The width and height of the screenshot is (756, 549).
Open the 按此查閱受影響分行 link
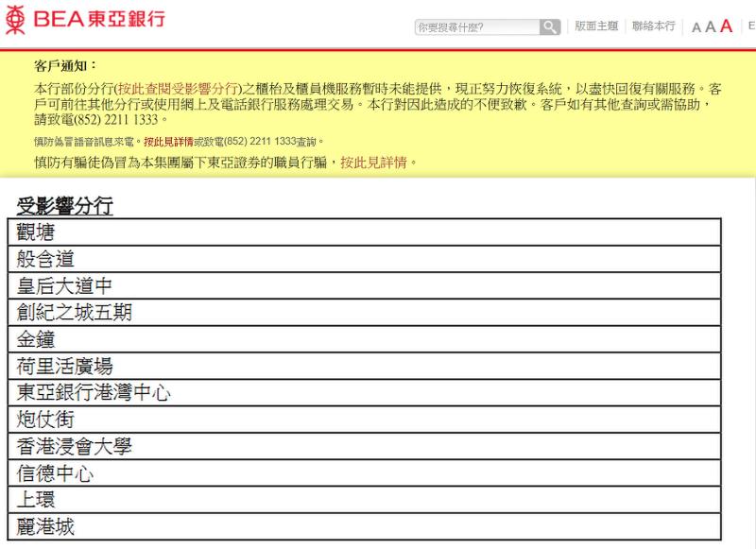(x=178, y=89)
